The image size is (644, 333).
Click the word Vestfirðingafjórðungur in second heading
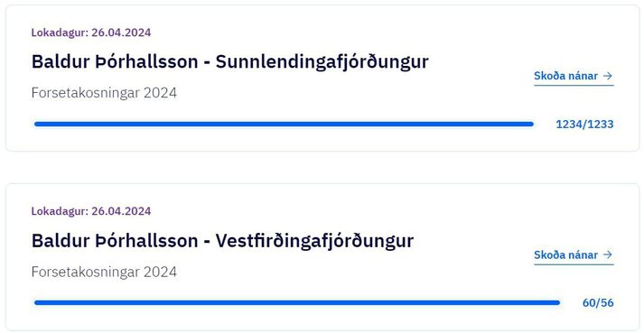314,241
